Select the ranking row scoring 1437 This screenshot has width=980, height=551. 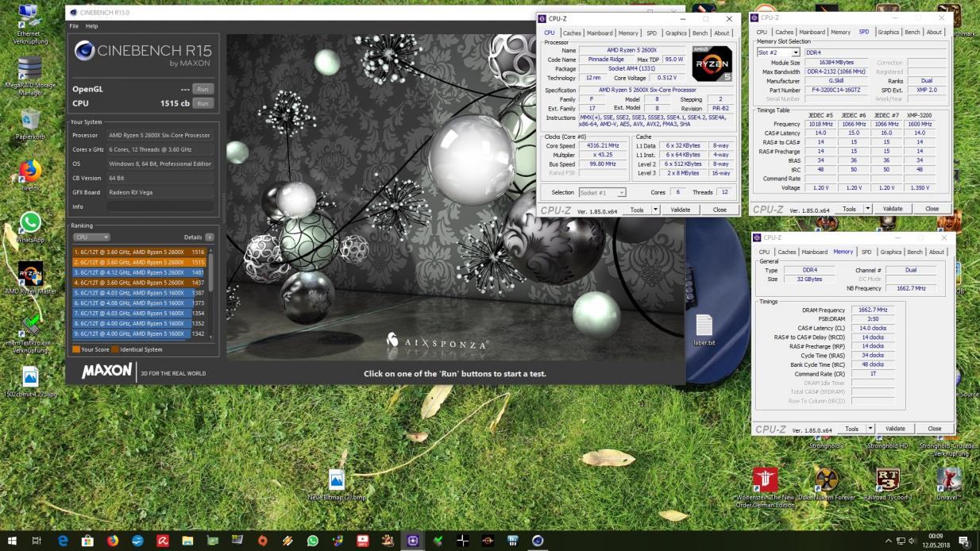click(x=139, y=283)
